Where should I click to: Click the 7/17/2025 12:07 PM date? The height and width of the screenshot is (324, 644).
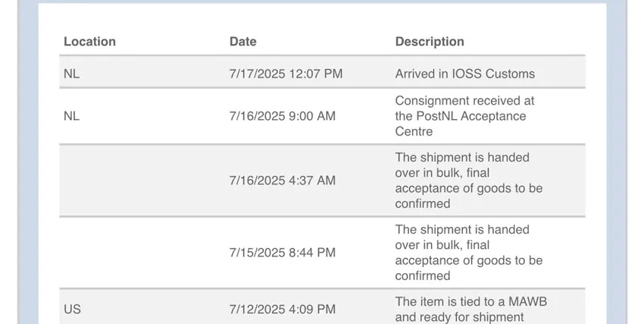286,74
